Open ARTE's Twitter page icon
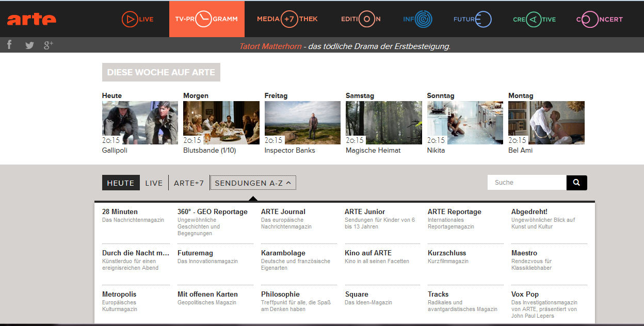This screenshot has height=326, width=644. pos(29,45)
